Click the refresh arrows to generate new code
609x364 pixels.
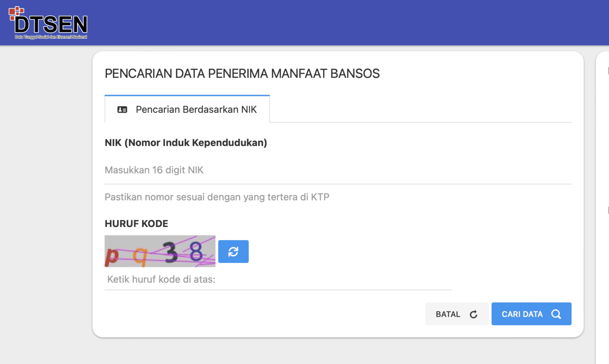[233, 252]
